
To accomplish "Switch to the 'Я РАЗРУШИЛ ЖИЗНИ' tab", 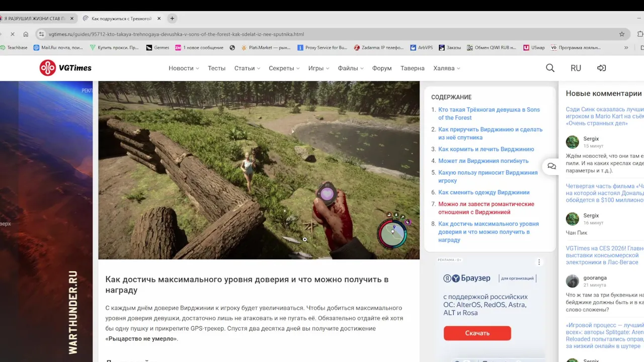I will (x=35, y=19).
